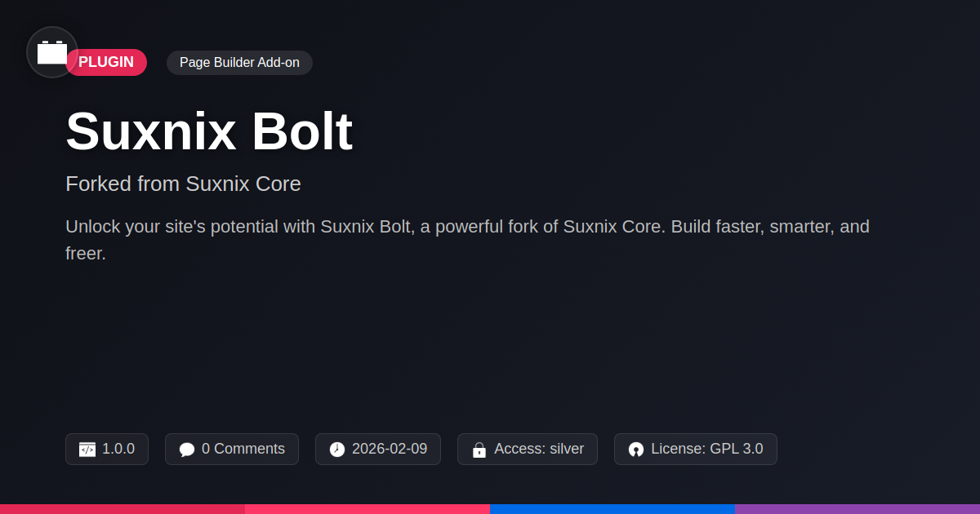The height and width of the screenshot is (514, 980).
Task: Click the Suxnix Bolt title heading
Action: pyautogui.click(x=209, y=131)
